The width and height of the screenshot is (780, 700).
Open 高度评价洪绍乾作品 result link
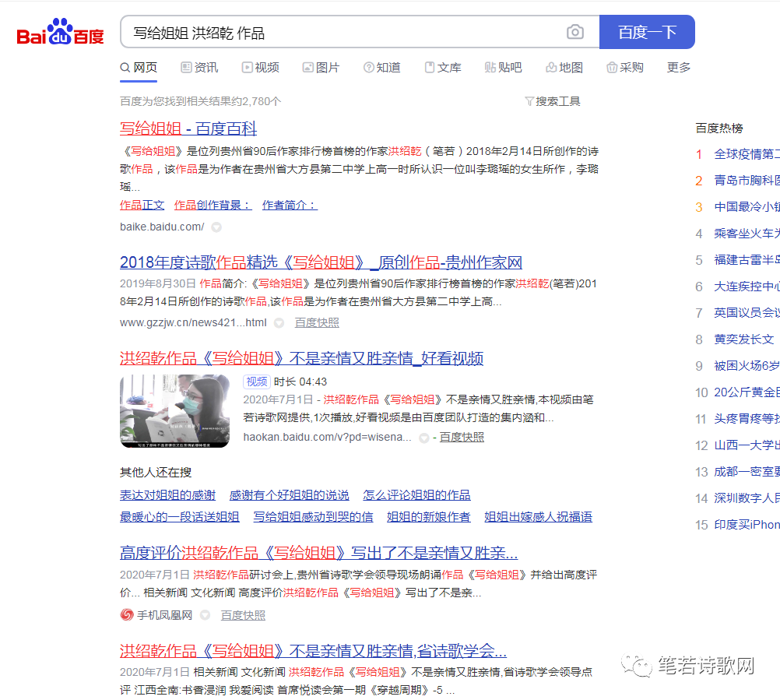(x=319, y=553)
